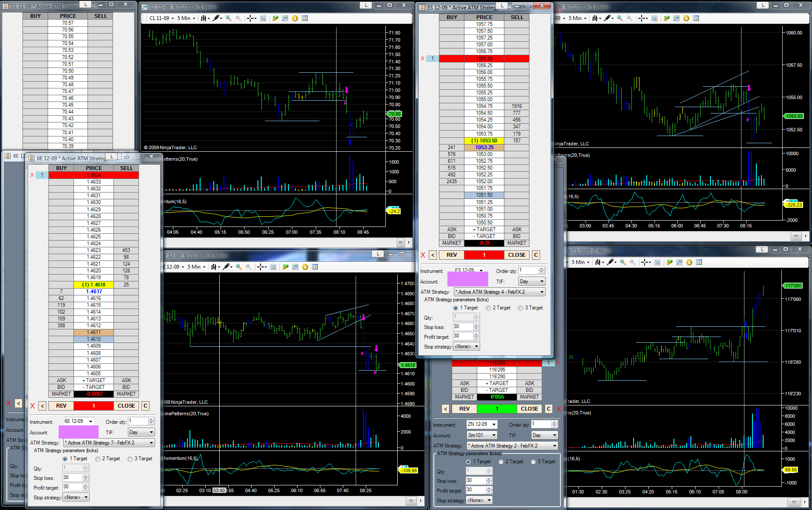Select drawing pen tool in ES chart toolbar

[x=608, y=18]
